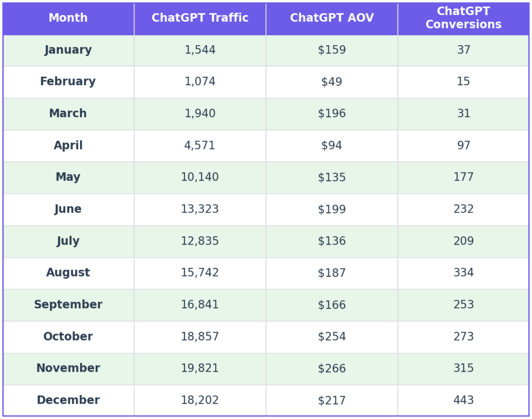Image resolution: width=532 pixels, height=419 pixels.
Task: Select the February traffic value 1,074
Action: 200,82
